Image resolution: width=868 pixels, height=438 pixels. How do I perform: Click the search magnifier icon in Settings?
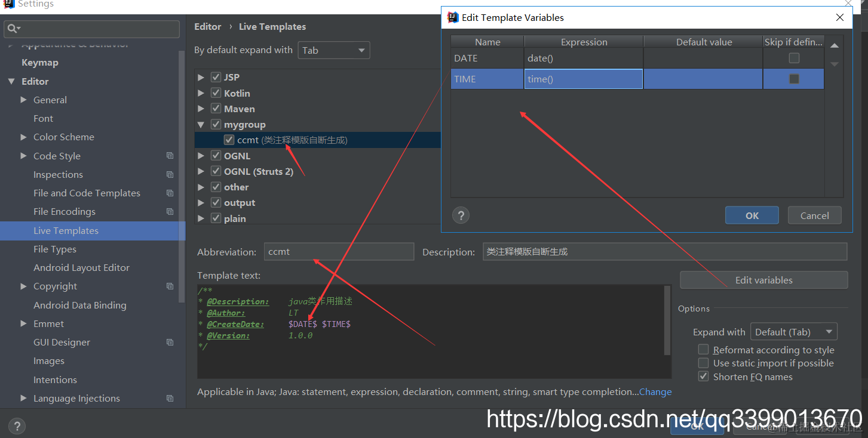(13, 29)
